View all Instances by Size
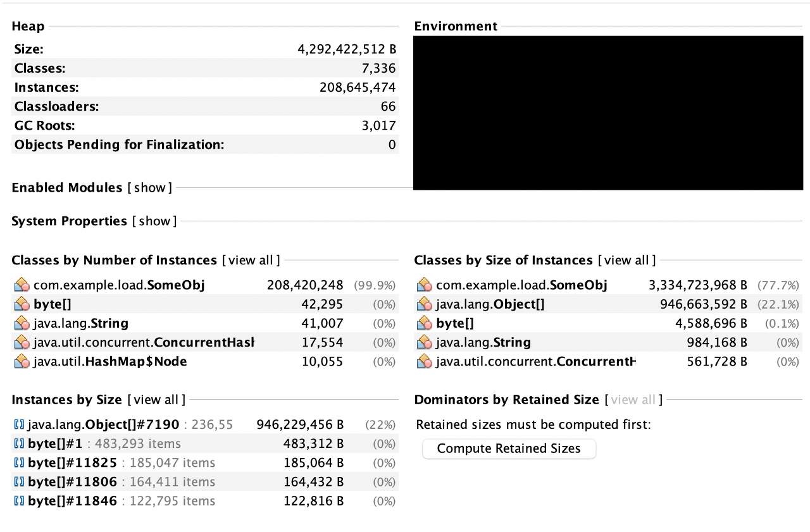The image size is (810, 532). pyautogui.click(x=156, y=400)
